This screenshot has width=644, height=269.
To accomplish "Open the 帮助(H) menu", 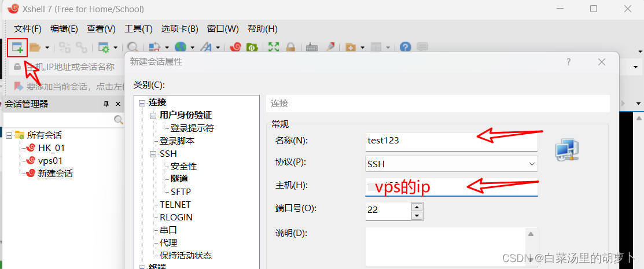I will [x=263, y=29].
